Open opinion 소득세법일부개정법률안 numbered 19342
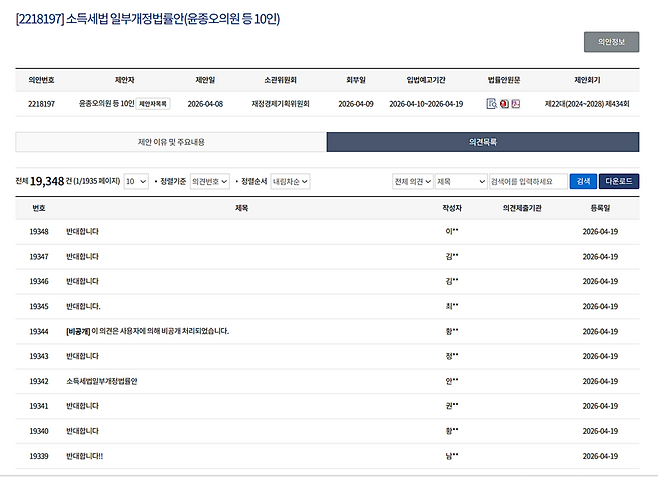Image resolution: width=658 pixels, height=477 pixels. click(102, 381)
